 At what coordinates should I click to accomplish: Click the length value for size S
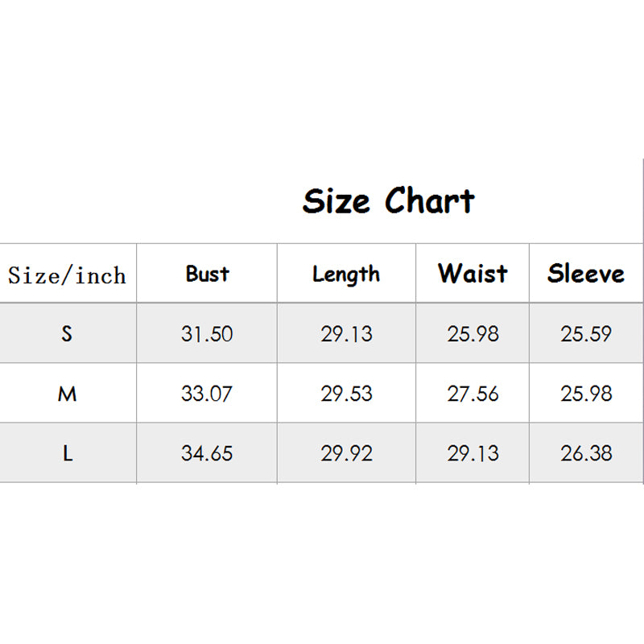point(346,333)
